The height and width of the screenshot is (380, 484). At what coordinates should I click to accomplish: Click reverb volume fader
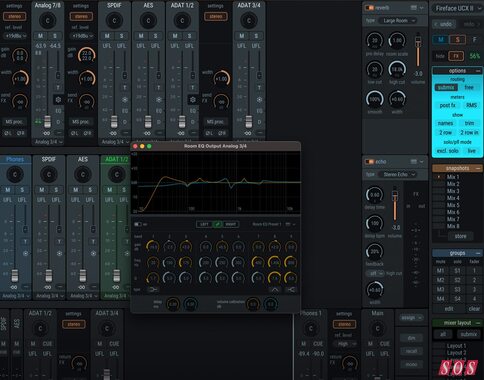[x=418, y=43]
